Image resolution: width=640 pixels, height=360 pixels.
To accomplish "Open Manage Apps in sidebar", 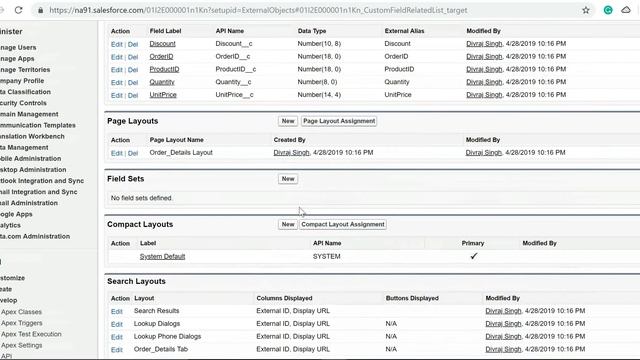I will [17, 59].
